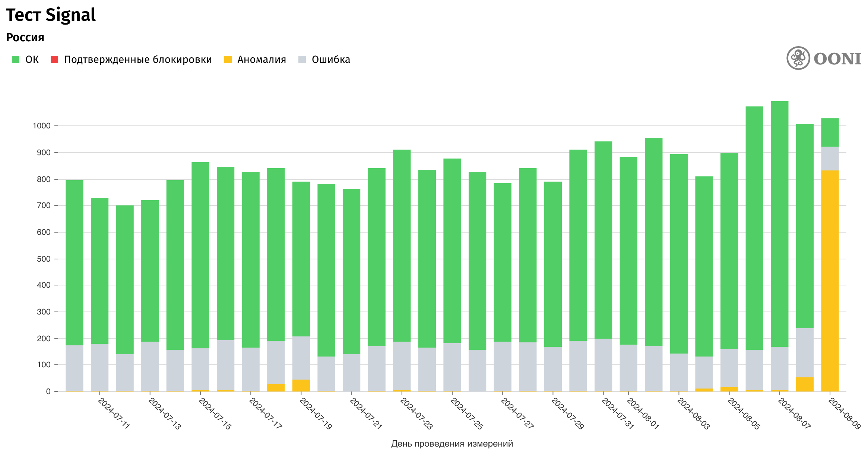Select the green OK segment of the 2024-08-05 bar
The image size is (868, 457).
click(x=729, y=251)
